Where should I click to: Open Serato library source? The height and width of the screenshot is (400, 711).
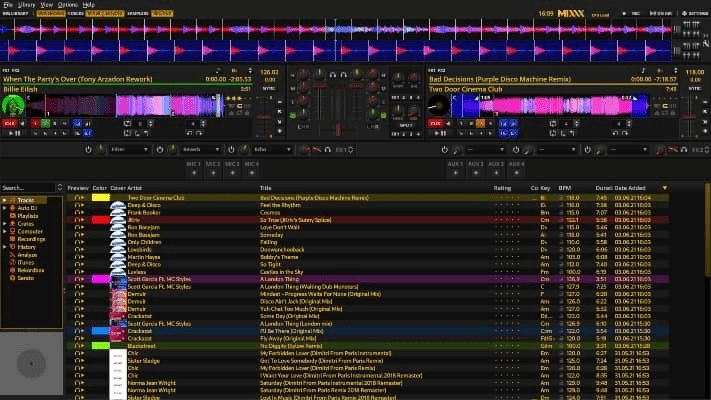tap(25, 278)
